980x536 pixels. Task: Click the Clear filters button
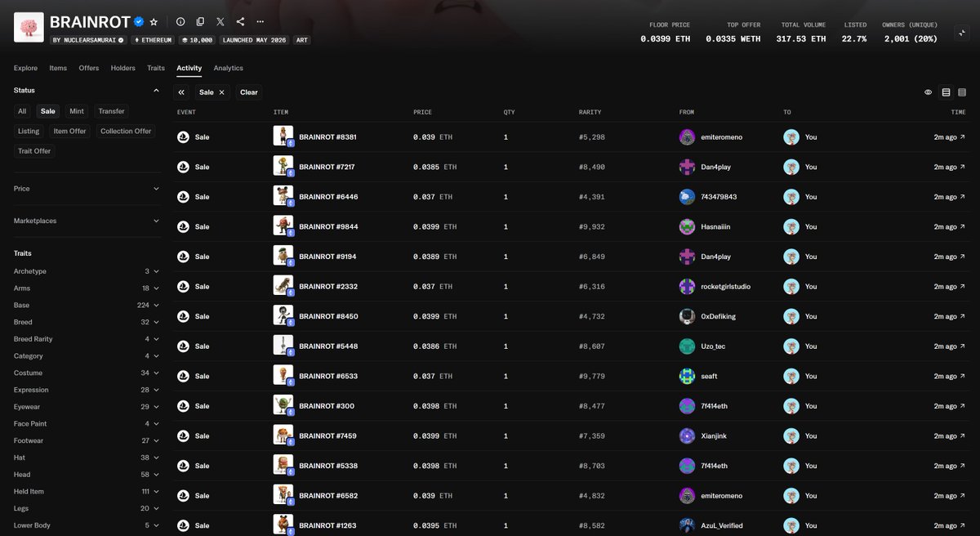point(249,92)
